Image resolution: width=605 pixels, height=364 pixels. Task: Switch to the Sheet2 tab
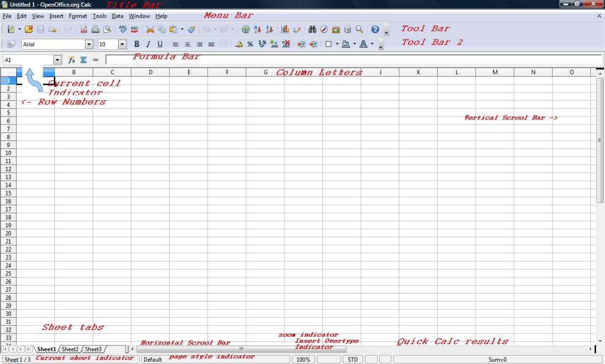click(x=70, y=349)
